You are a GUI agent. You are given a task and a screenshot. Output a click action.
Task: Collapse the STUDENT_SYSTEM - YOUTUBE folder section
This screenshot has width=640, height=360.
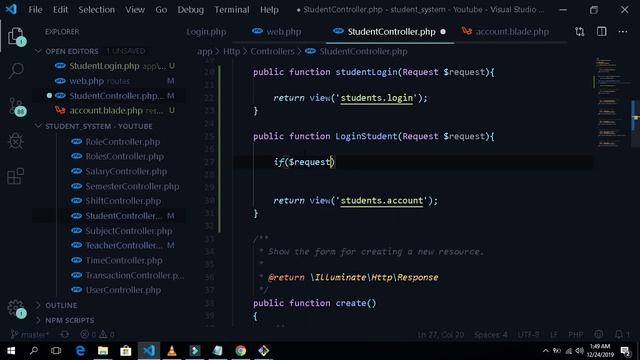point(99,127)
